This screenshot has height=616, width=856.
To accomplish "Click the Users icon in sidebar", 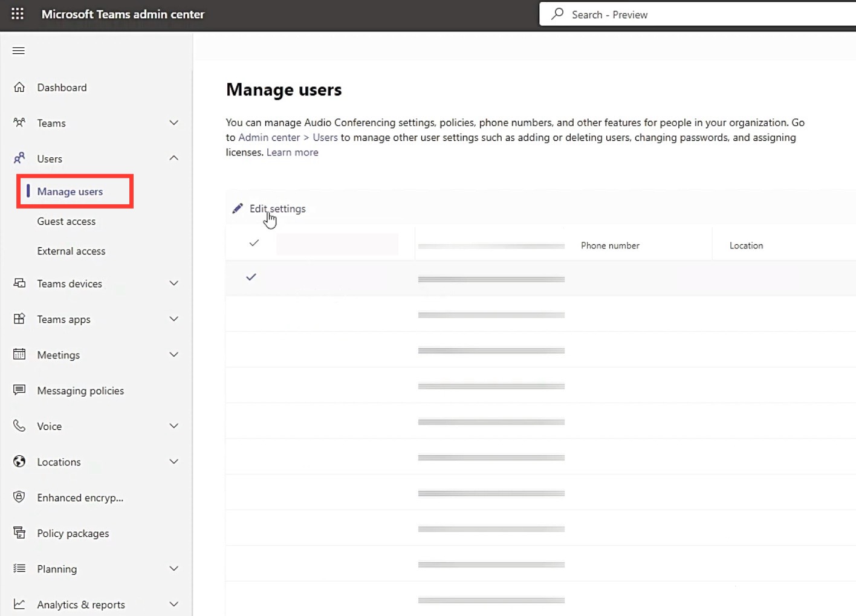I will [19, 158].
